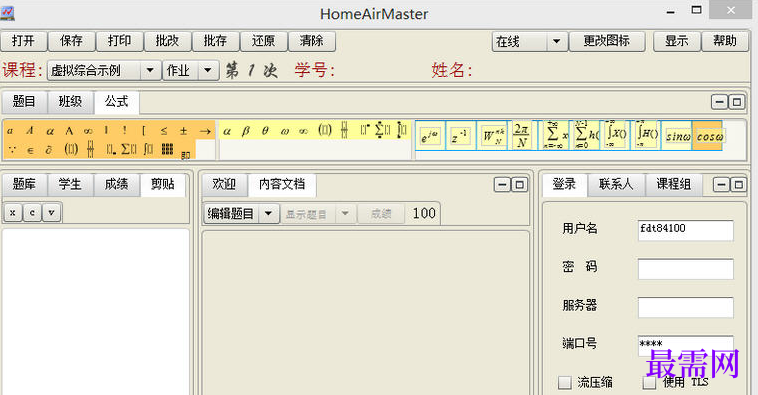Open the 帮助 help button

tap(725, 41)
